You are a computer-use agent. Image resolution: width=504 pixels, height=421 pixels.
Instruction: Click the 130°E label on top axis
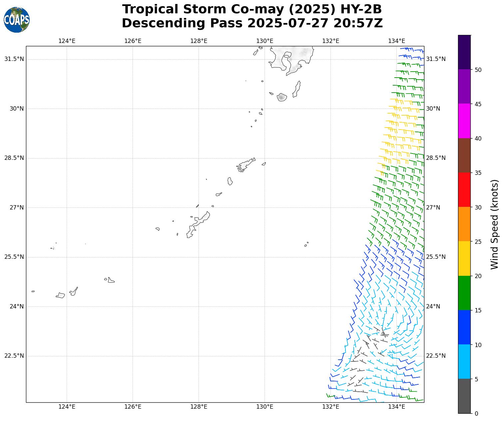point(264,41)
